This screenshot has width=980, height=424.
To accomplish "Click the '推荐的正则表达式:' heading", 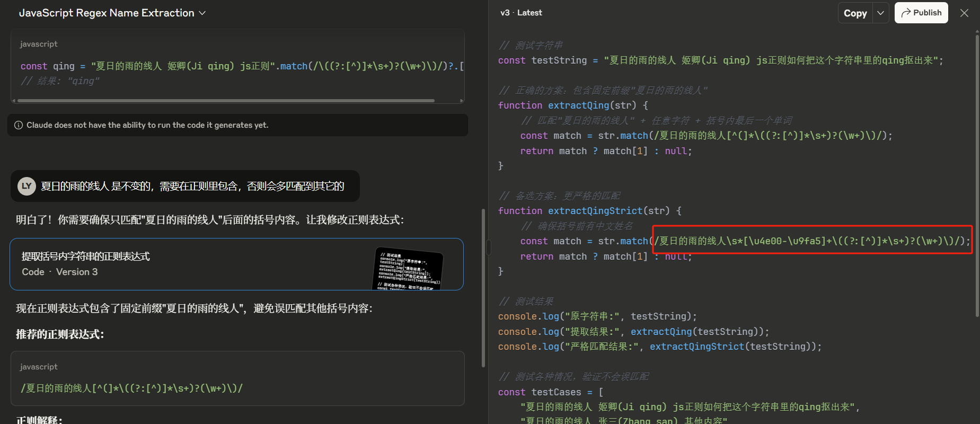I will 60,334.
